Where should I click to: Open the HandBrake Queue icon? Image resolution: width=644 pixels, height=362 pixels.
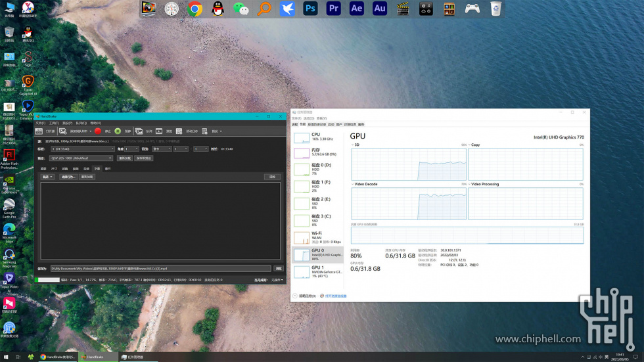click(x=139, y=131)
